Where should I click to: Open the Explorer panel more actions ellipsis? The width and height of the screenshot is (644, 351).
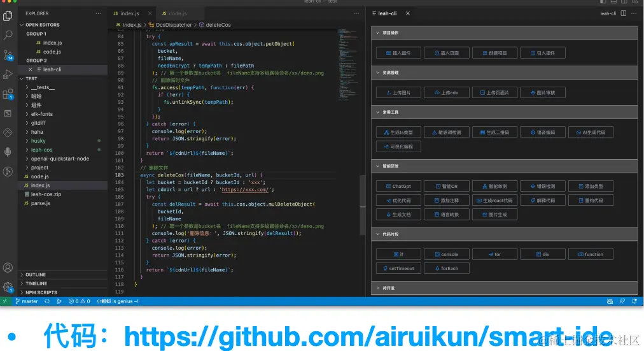98,13
